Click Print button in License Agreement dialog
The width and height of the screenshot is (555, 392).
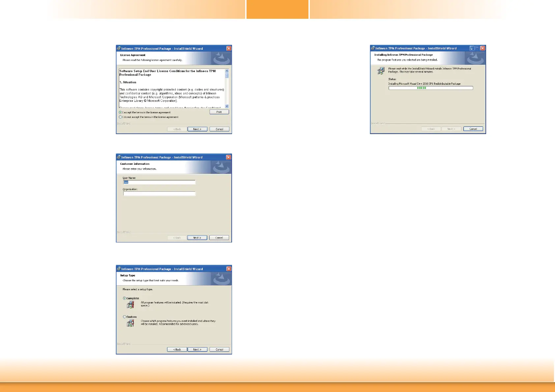click(219, 112)
